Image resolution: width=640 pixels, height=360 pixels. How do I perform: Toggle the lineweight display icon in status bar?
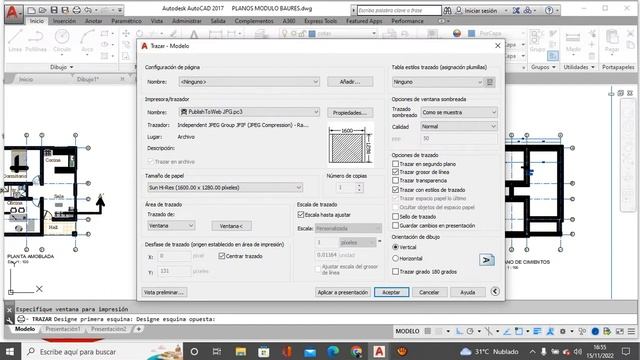(x=537, y=331)
